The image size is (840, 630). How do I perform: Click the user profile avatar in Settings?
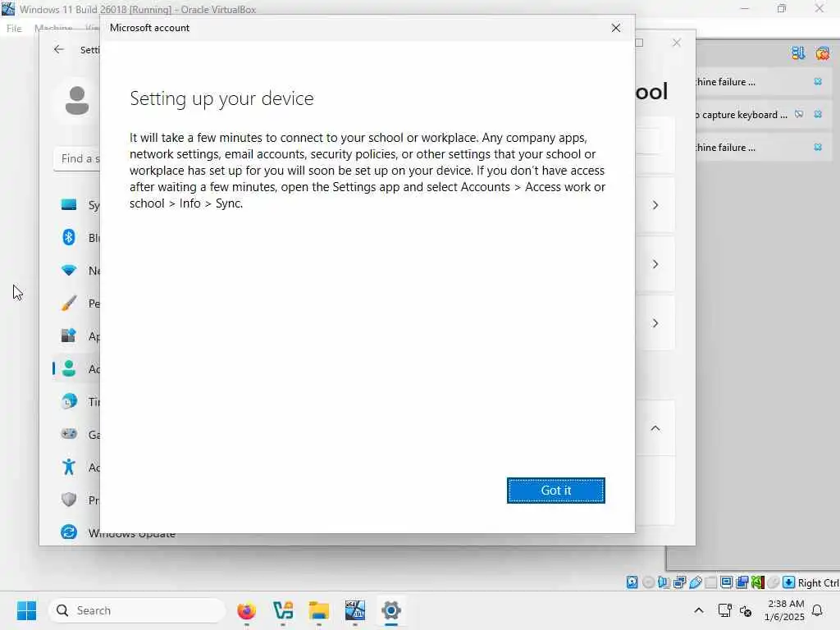(x=77, y=100)
